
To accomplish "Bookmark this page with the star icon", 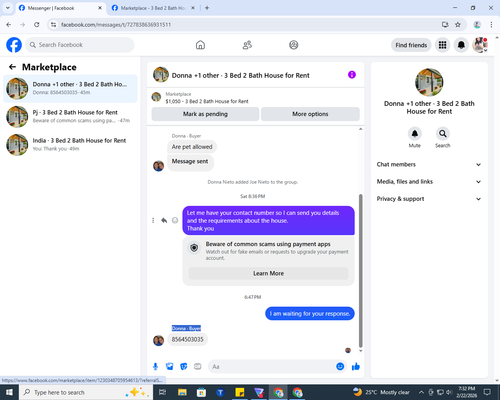I will [458, 25].
